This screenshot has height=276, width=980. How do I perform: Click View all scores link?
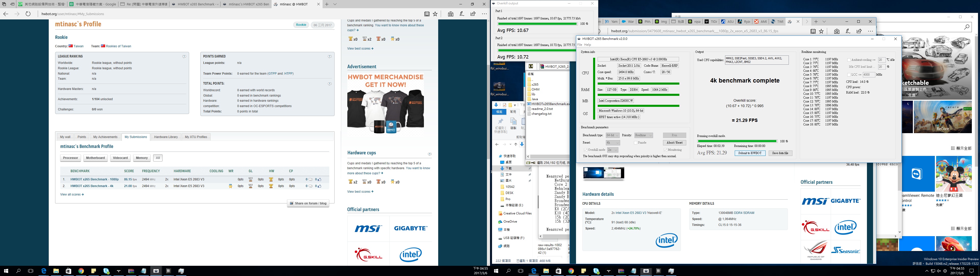72,194
